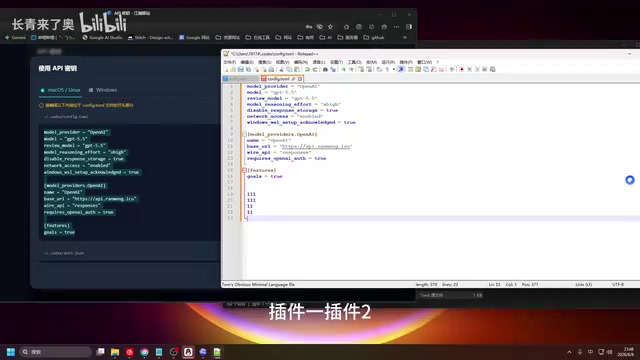Viewport: 640px width, 360px height.
Task: Open the AI bookmarks folder
Action: [326, 38]
